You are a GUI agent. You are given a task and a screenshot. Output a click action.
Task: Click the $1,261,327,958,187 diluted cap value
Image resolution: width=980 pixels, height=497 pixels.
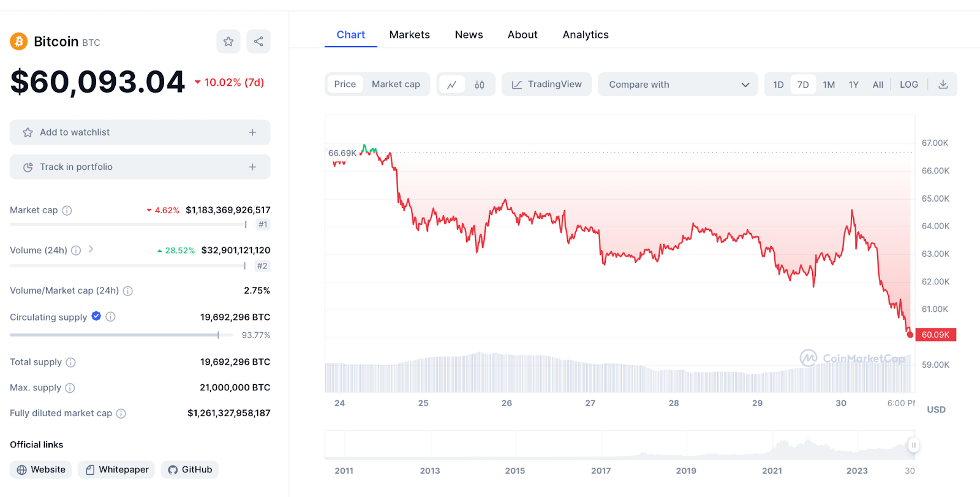(229, 413)
